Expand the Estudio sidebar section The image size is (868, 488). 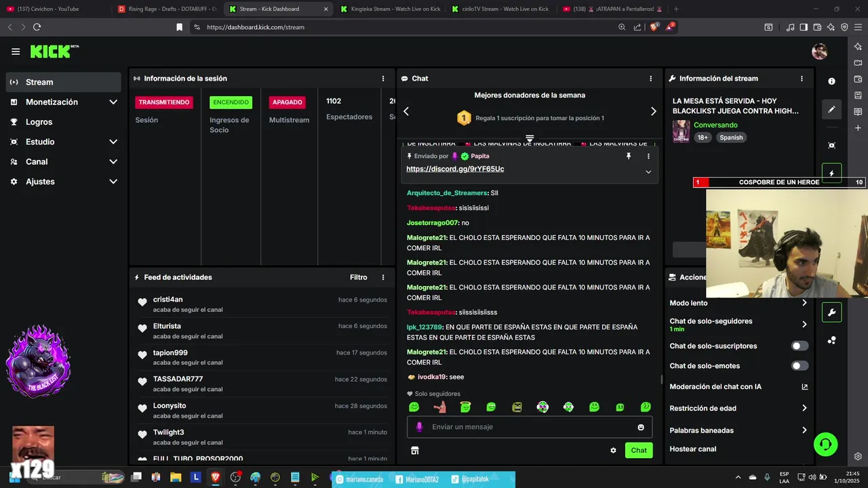[113, 142]
